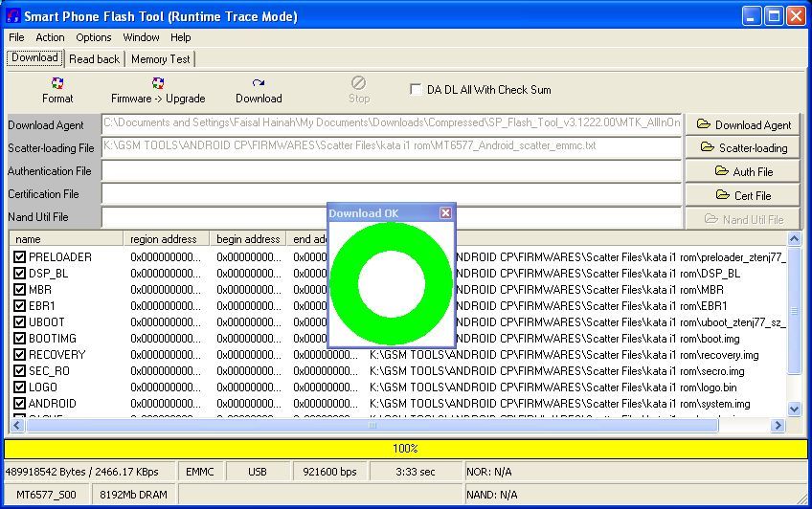
Task: Click the partition list scroll down arrow
Action: point(794,409)
